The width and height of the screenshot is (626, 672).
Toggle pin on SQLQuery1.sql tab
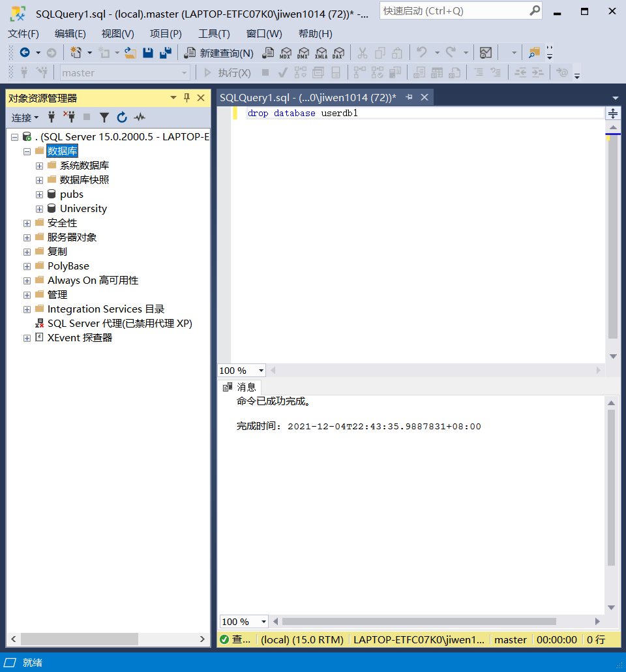coord(410,97)
